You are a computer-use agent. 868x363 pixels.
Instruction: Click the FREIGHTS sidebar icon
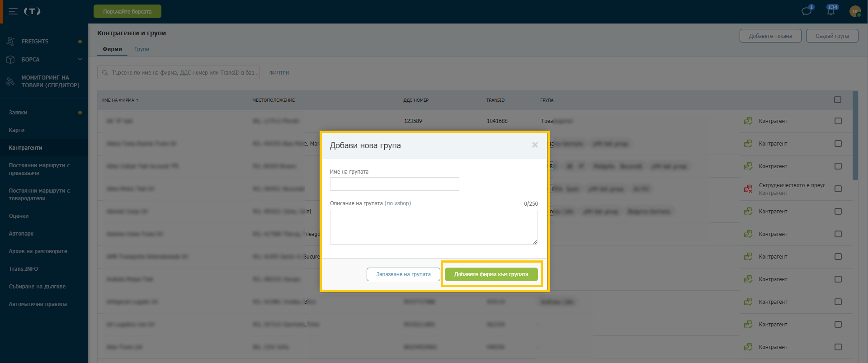pyautogui.click(x=11, y=41)
